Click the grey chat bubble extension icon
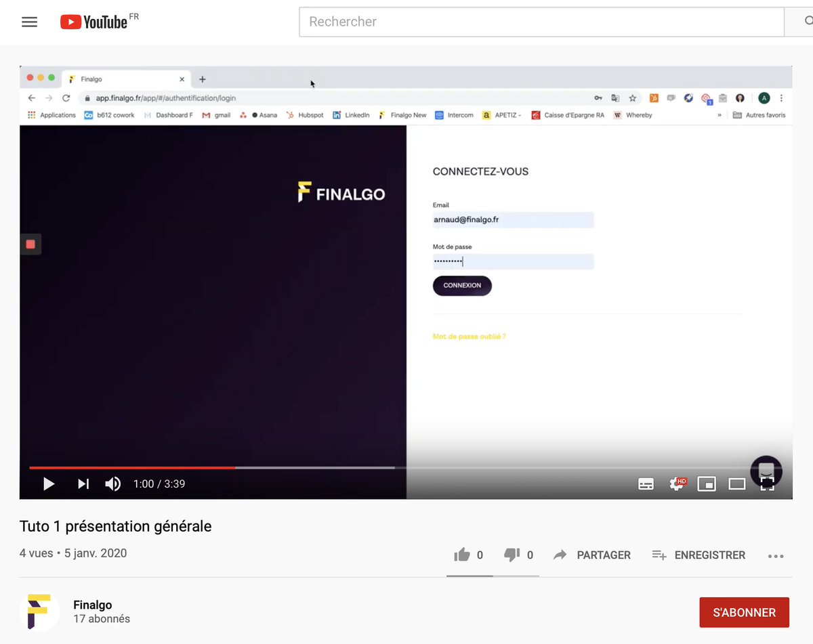This screenshot has height=644, width=813. tap(671, 98)
